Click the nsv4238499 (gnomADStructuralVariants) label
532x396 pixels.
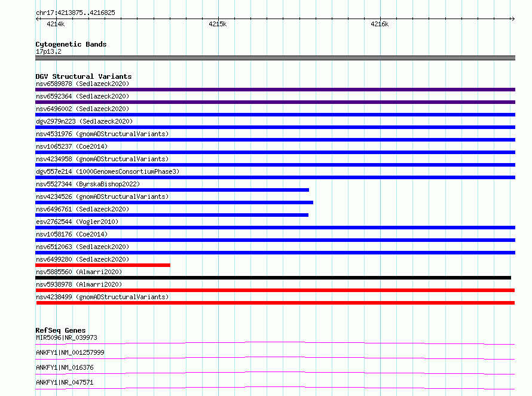tap(102, 297)
